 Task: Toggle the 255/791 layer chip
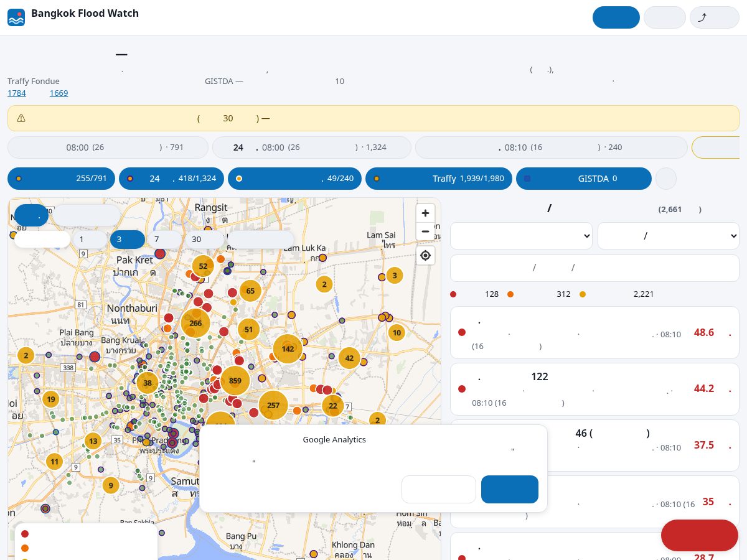[62, 179]
